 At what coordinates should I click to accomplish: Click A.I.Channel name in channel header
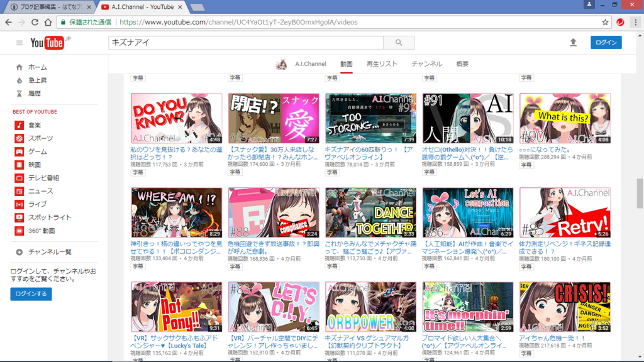(311, 64)
